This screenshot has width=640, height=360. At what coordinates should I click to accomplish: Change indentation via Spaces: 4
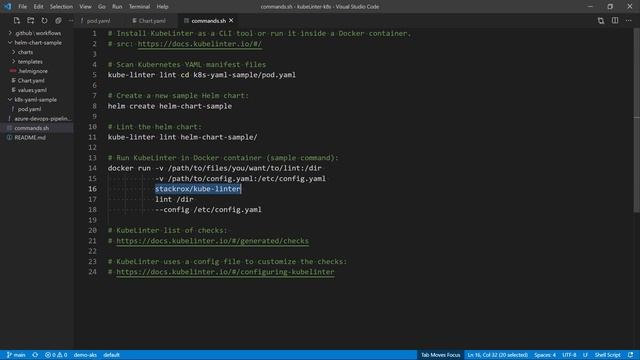coord(545,355)
